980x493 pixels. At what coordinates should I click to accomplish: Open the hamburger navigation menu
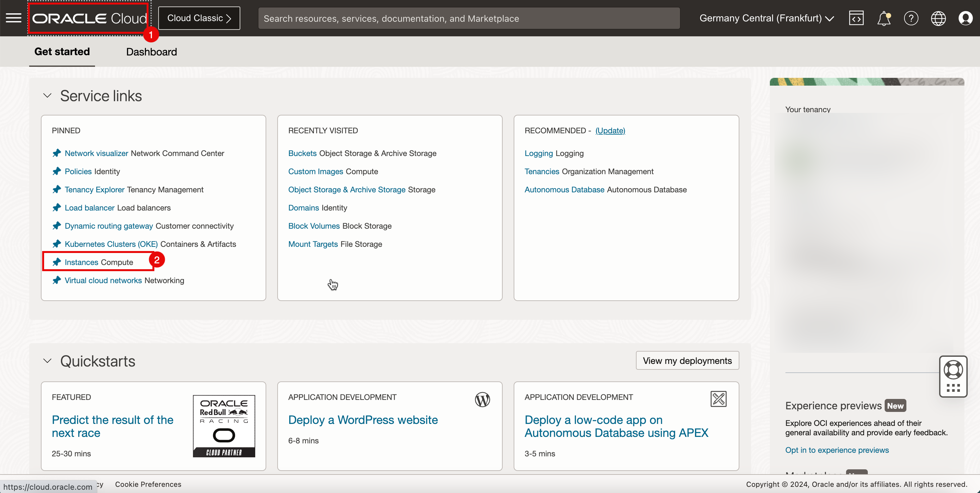(14, 18)
